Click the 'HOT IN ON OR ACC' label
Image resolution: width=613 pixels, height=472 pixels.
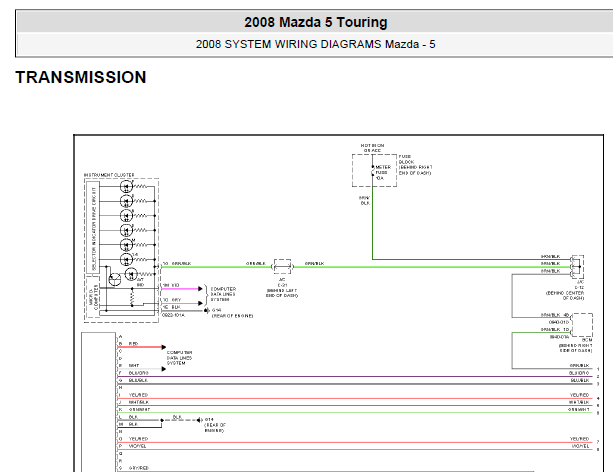pos(372,148)
